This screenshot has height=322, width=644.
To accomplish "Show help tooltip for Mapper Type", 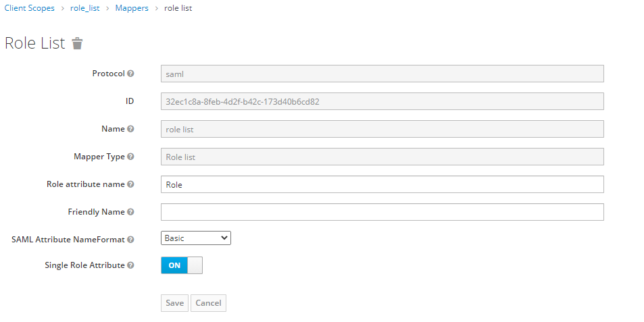I will [130, 157].
